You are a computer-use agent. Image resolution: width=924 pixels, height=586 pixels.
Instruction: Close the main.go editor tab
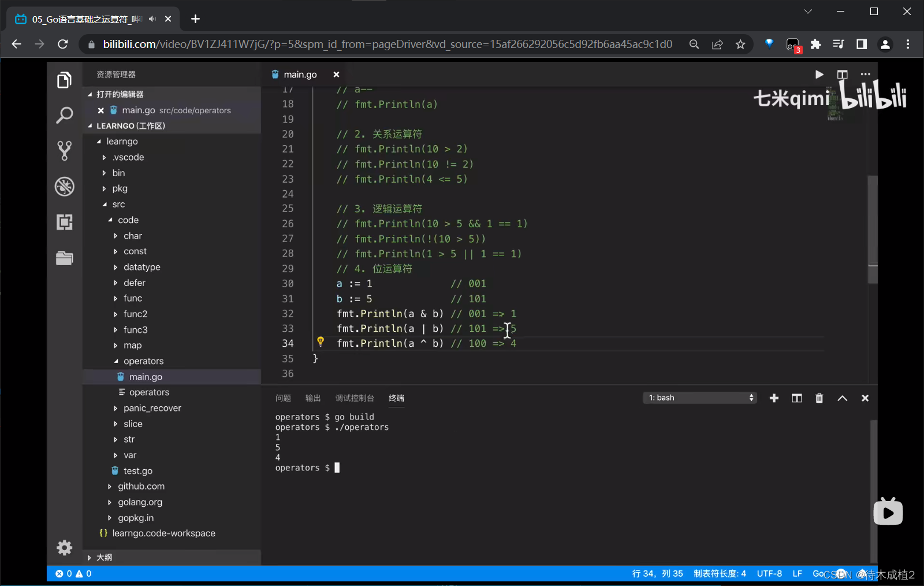coord(336,74)
